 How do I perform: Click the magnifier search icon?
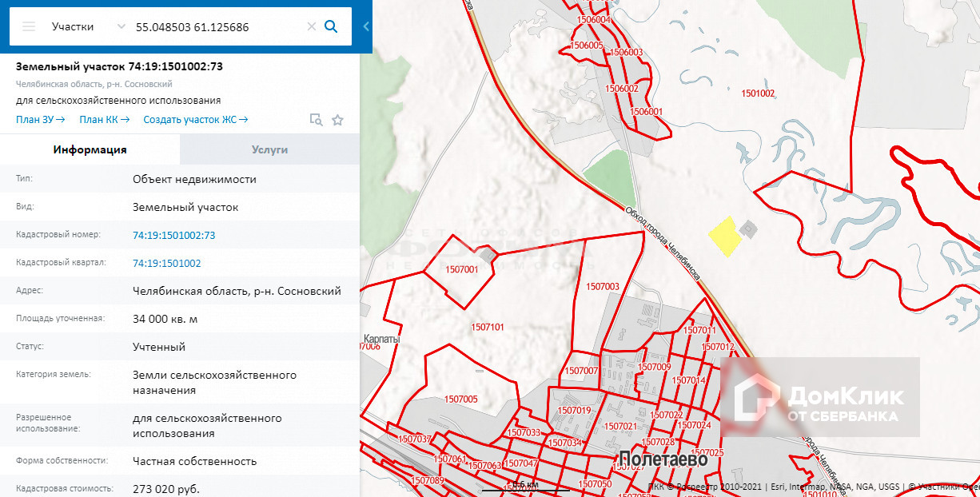pos(331,26)
